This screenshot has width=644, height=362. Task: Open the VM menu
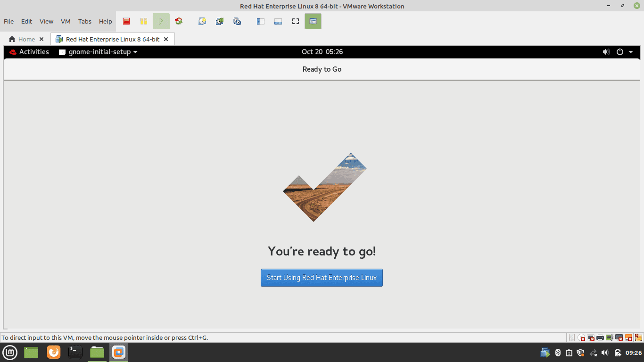(66, 21)
